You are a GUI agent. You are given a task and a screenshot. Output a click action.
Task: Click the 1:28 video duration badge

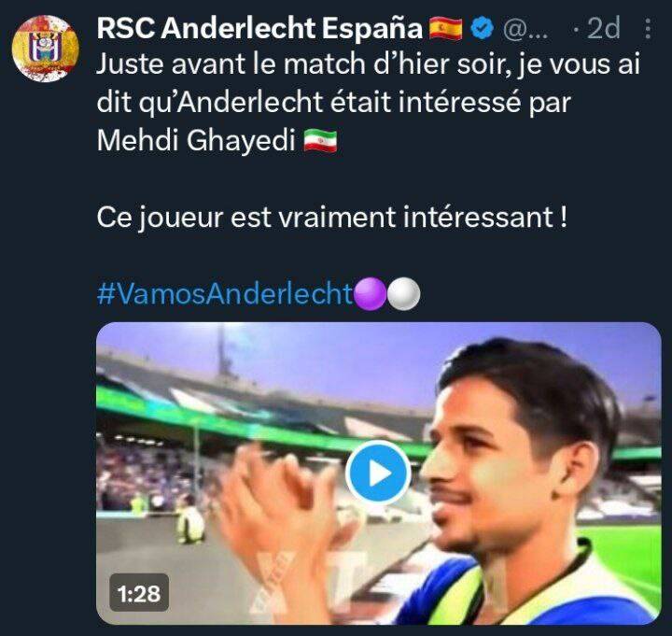click(x=139, y=593)
